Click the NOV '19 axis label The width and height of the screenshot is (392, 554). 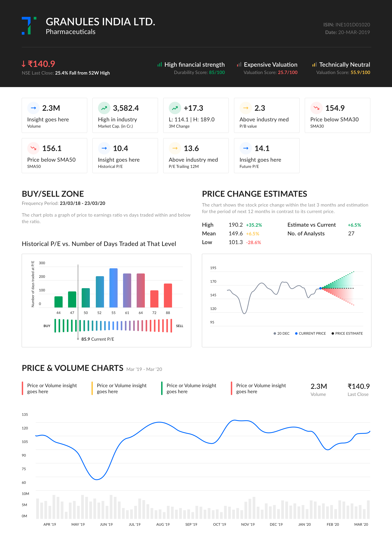pos(248,525)
